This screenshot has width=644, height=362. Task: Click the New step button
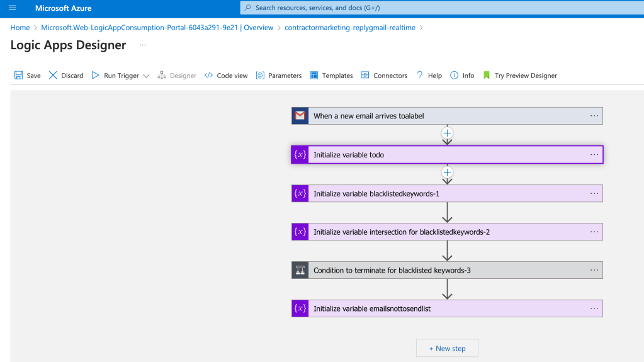coord(447,348)
